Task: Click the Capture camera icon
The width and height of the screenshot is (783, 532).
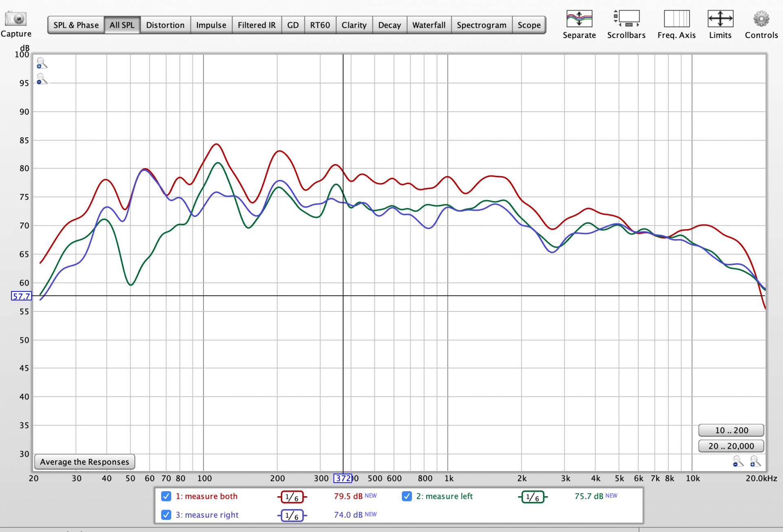Action: 15,19
